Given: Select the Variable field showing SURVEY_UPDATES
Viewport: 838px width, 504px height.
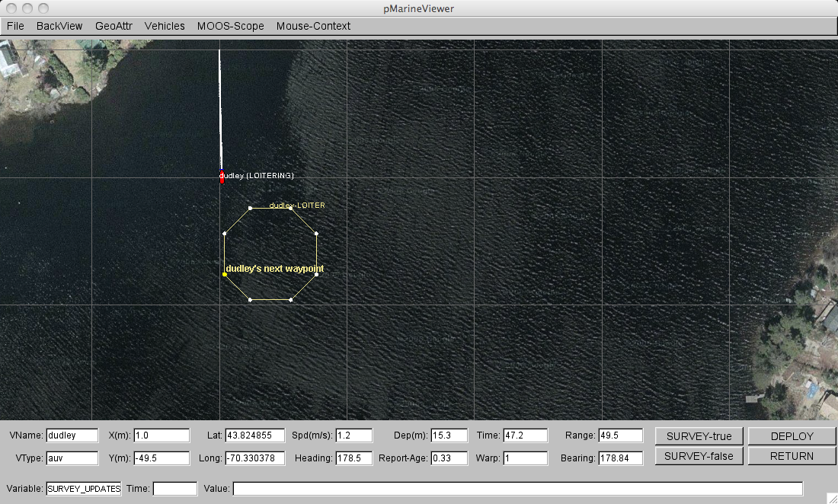Looking at the screenshot, I should click(84, 489).
